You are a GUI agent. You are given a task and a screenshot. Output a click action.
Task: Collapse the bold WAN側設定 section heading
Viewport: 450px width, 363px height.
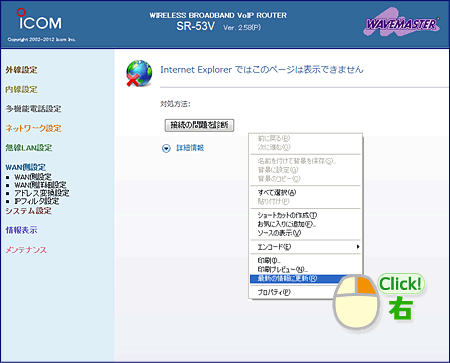(x=26, y=167)
